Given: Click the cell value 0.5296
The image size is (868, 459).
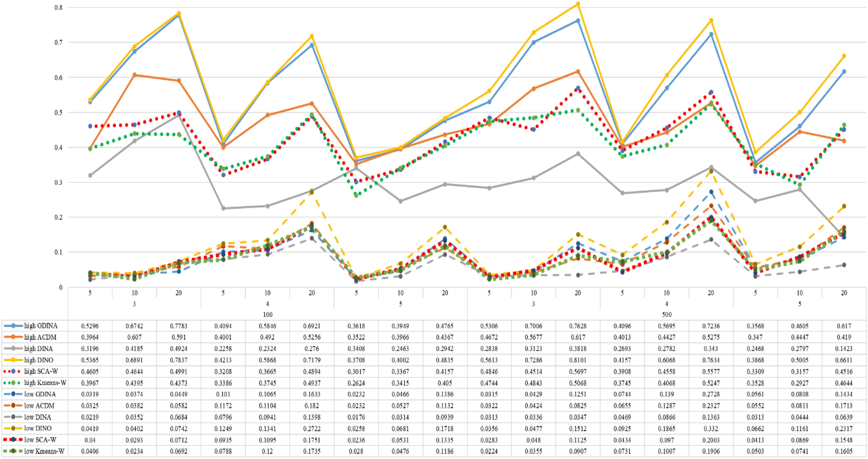Looking at the screenshot, I should point(90,326).
